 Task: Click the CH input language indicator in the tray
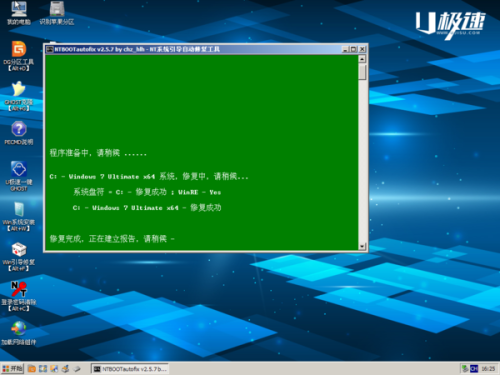[x=474, y=369]
